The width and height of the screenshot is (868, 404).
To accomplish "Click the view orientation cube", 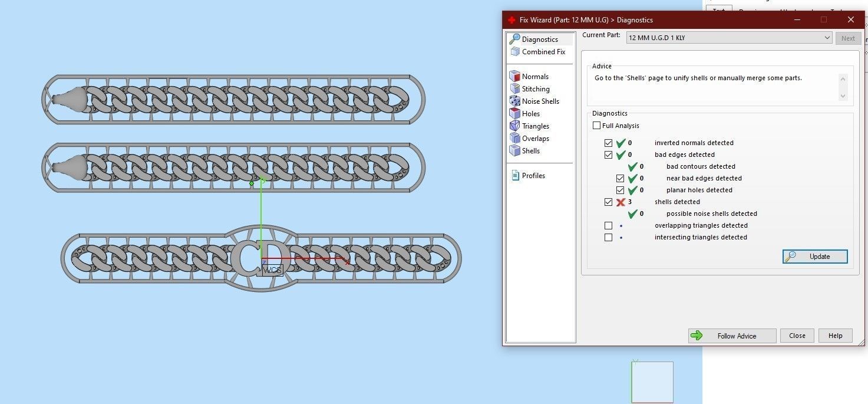I will click(652, 382).
